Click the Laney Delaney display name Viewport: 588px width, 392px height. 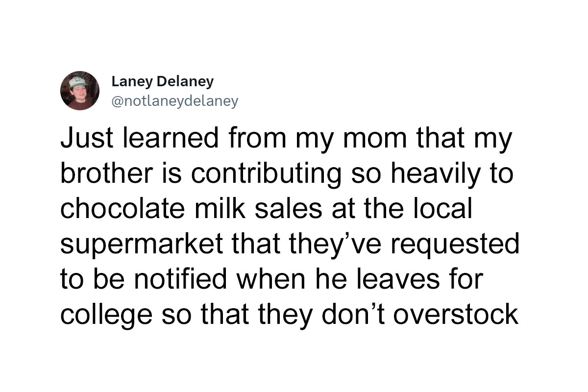(x=163, y=81)
